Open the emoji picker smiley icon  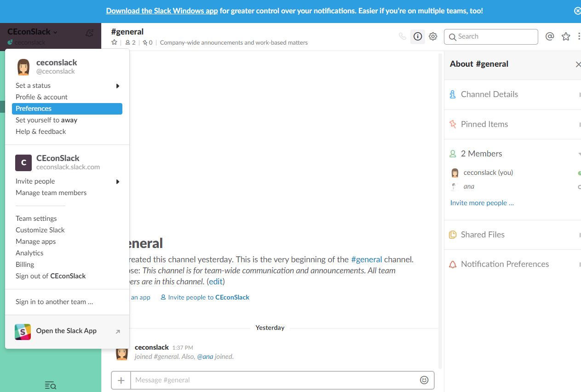424,380
